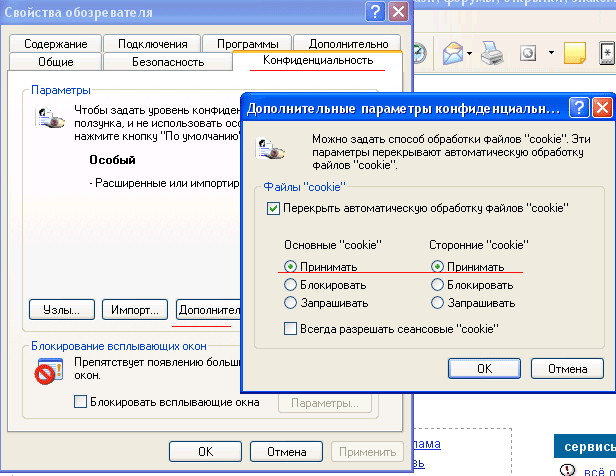Click the help question mark in advanced privacy dialog

click(579, 106)
